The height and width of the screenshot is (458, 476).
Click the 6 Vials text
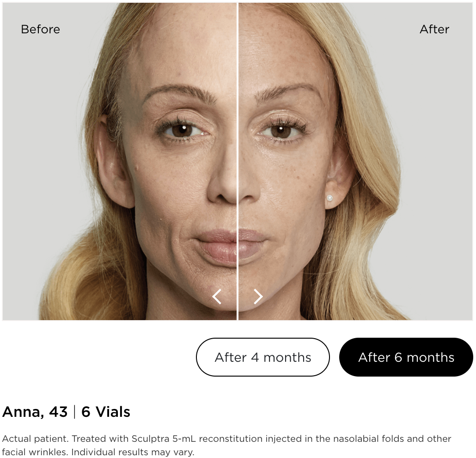106,412
